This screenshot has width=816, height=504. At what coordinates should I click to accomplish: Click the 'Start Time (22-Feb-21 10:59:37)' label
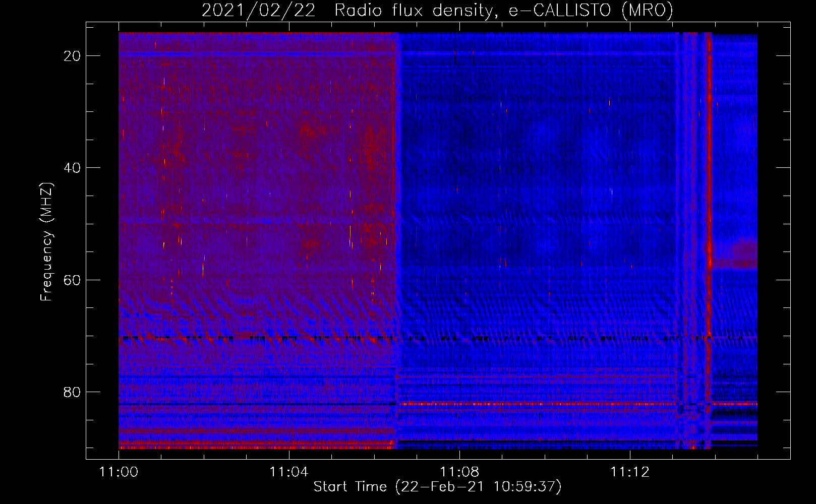pyautogui.click(x=437, y=487)
